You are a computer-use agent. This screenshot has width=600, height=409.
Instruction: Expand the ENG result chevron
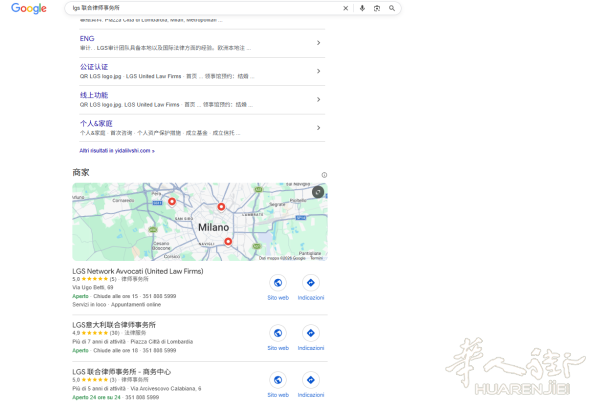click(318, 43)
